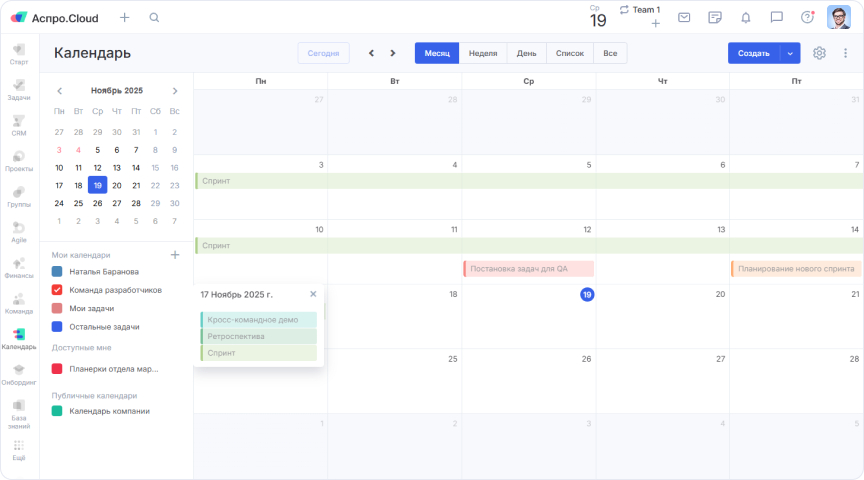Toggle the Наталья Баранова calendar checkbox
Viewport: 864px width, 480px height.
pyautogui.click(x=57, y=271)
